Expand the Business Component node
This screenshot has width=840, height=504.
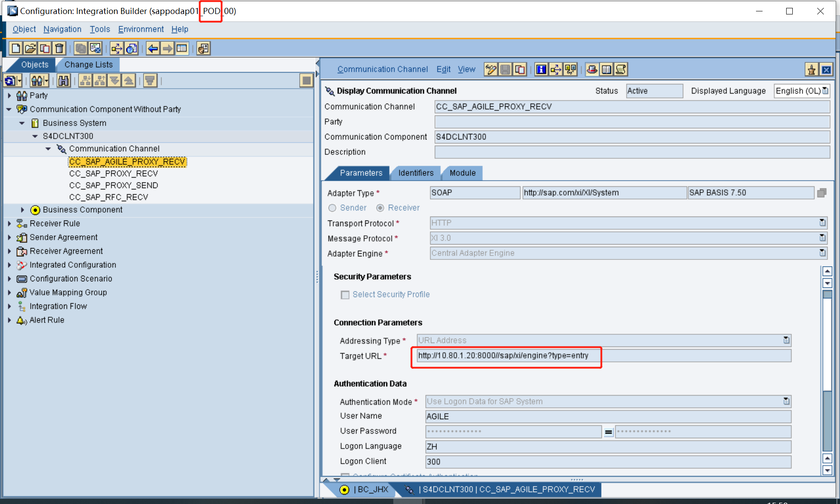[22, 210]
